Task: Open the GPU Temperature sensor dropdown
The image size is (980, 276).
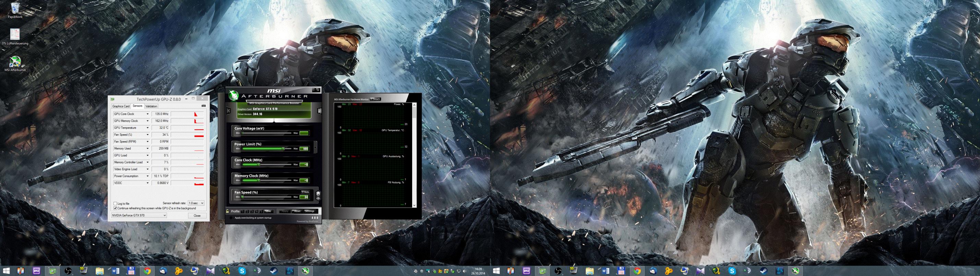Action: tap(147, 128)
